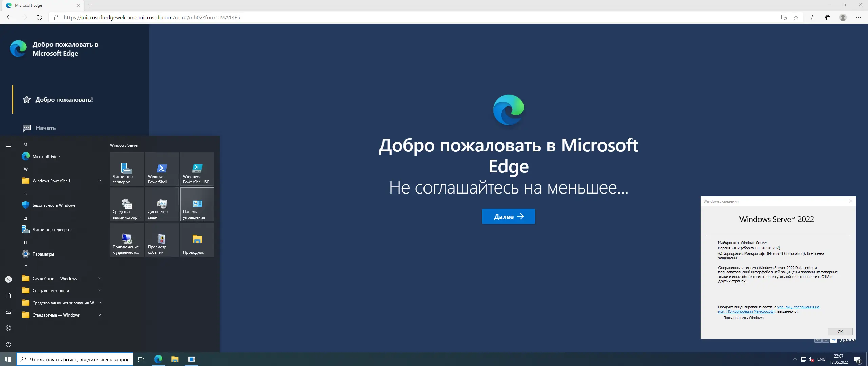Select Добро пожаловать! sidebar item
The height and width of the screenshot is (366, 868).
(x=64, y=100)
